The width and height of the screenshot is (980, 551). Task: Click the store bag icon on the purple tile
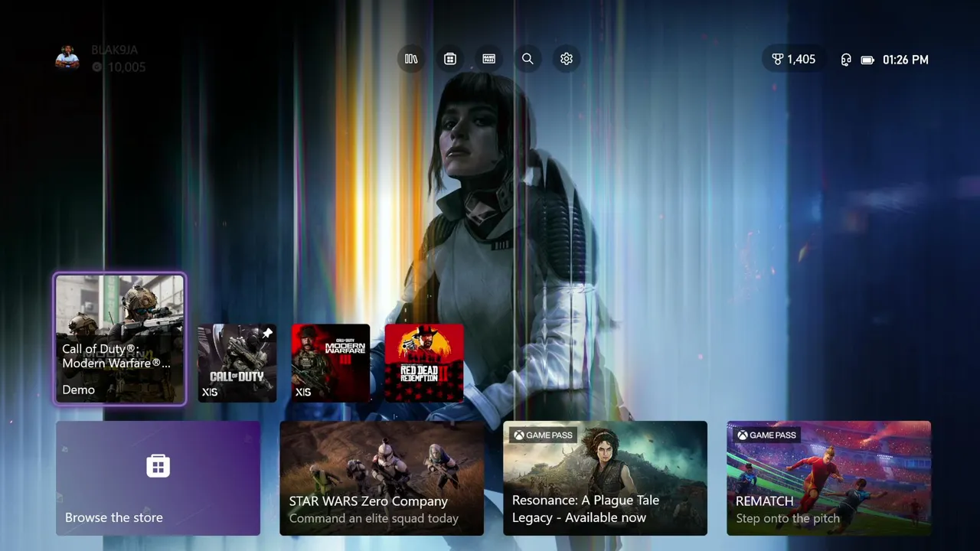[158, 465]
